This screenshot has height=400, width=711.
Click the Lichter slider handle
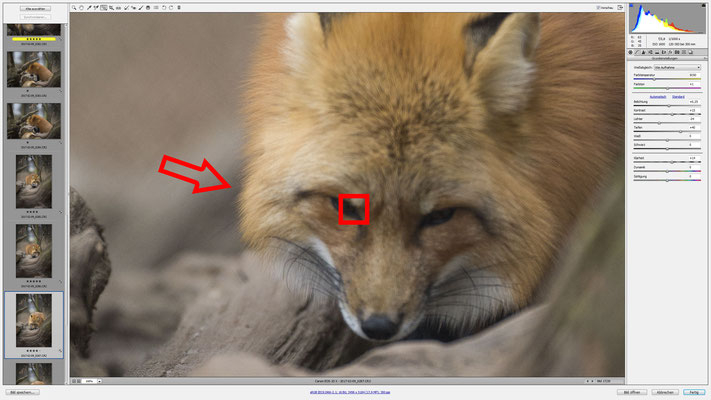click(659, 123)
